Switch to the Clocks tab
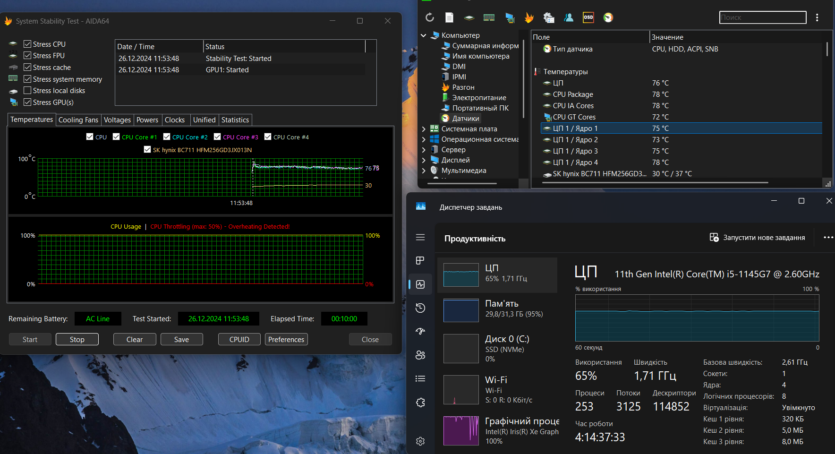 pyautogui.click(x=175, y=120)
